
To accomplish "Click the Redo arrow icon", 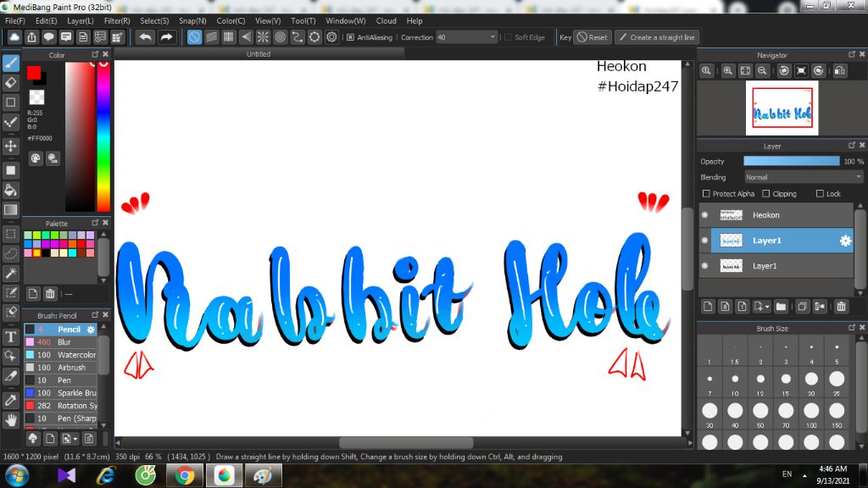I will 166,37.
